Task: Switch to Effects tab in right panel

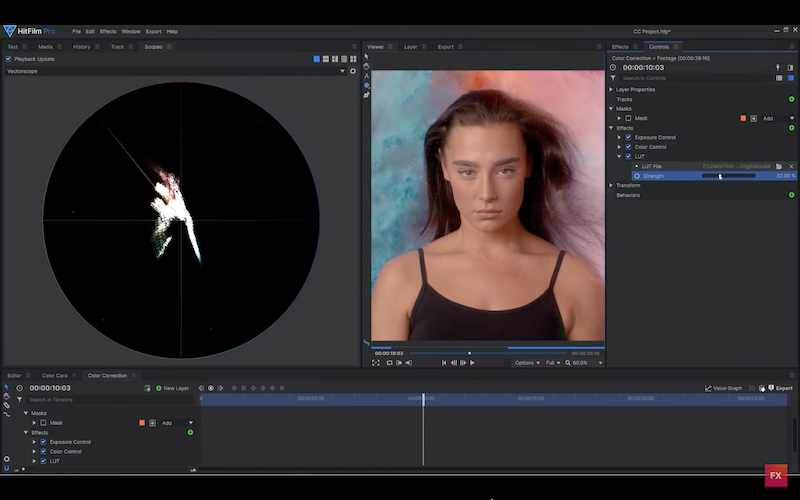Action: 620,47
